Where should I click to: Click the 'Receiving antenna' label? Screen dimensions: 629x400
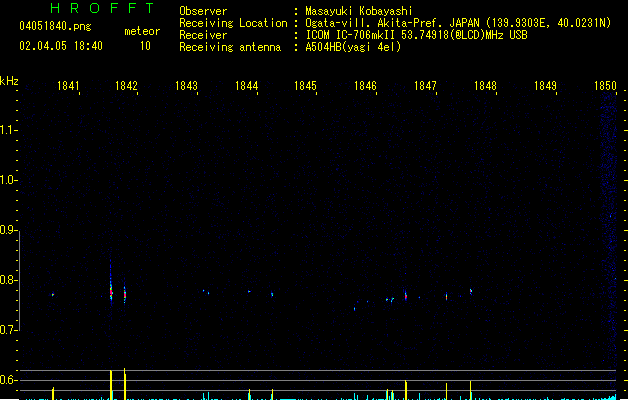click(x=230, y=47)
